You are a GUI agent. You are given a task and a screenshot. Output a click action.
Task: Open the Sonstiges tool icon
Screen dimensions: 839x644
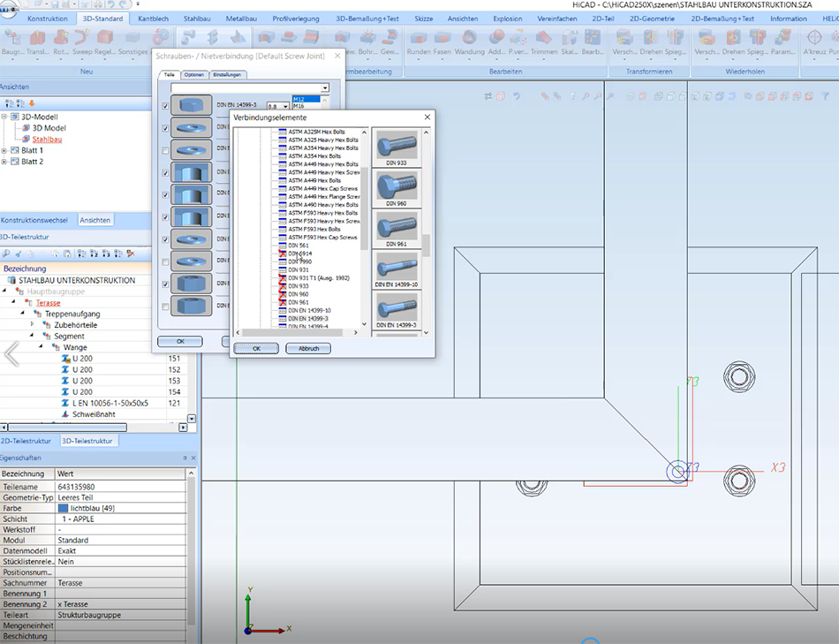coord(132,37)
